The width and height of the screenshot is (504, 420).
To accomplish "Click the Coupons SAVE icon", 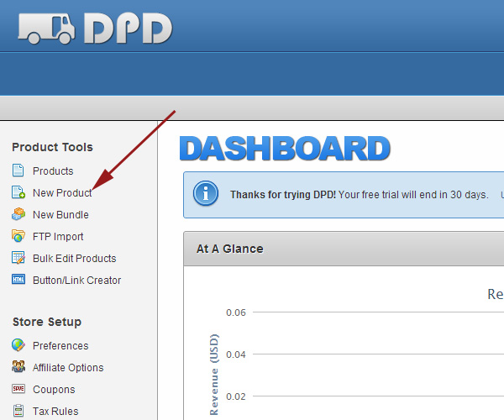I will [x=18, y=389].
